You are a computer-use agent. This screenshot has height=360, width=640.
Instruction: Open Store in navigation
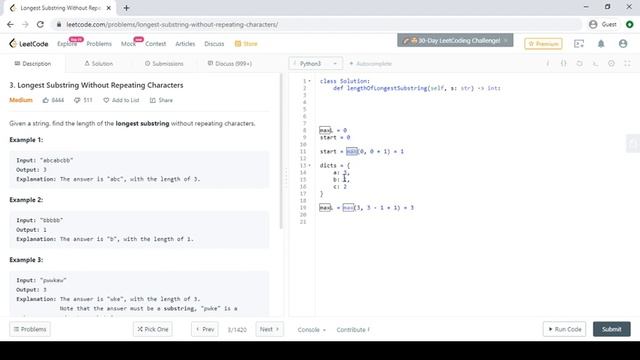click(246, 44)
